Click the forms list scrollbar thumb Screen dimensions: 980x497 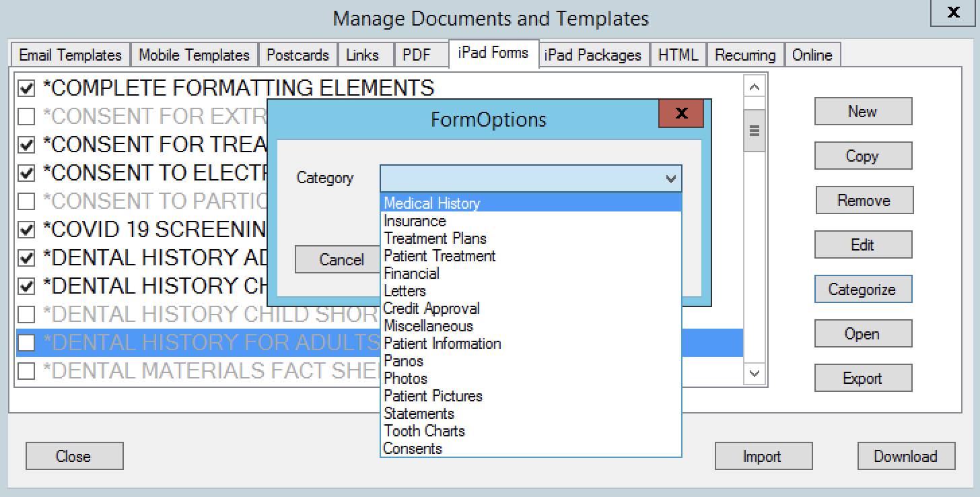pos(754,131)
